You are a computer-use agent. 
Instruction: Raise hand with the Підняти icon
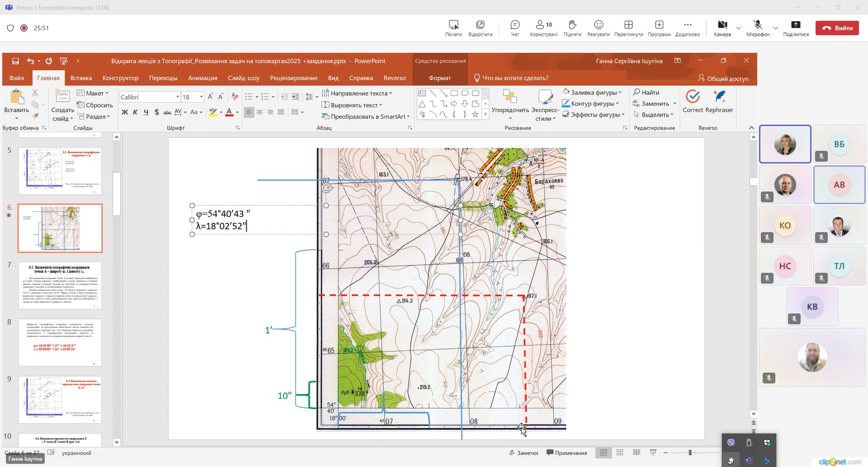click(x=572, y=28)
